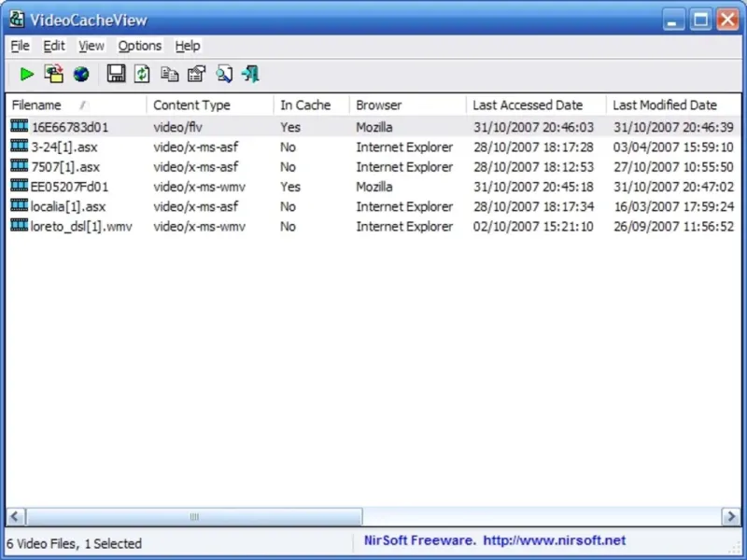This screenshot has width=747, height=560.
Task: Open the File menu
Action: (20, 46)
